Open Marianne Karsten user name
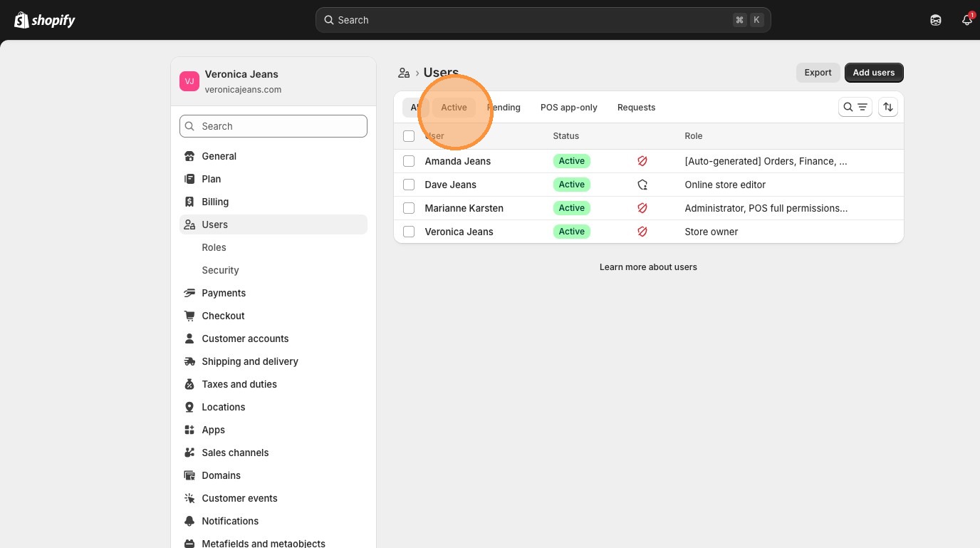This screenshot has height=548, width=980. click(x=464, y=208)
